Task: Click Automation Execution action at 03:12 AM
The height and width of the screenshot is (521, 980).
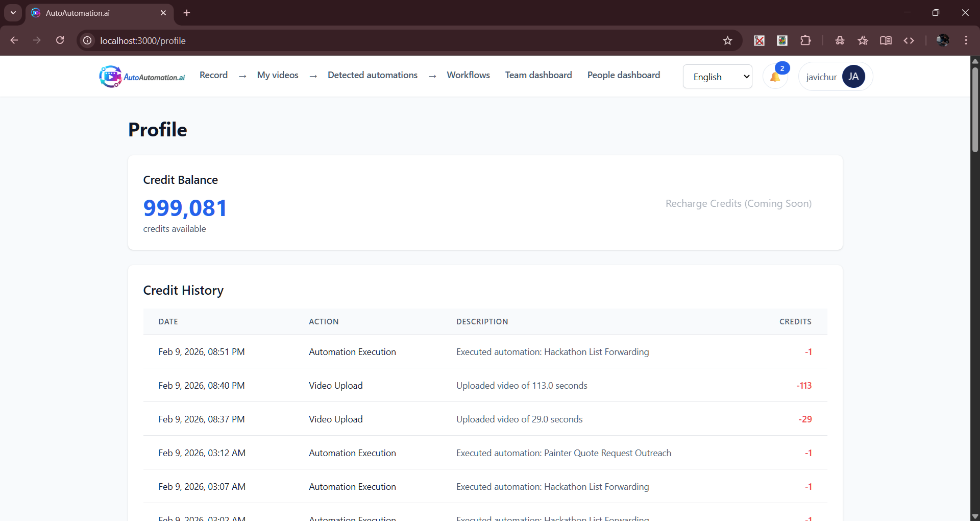Action: point(352,453)
